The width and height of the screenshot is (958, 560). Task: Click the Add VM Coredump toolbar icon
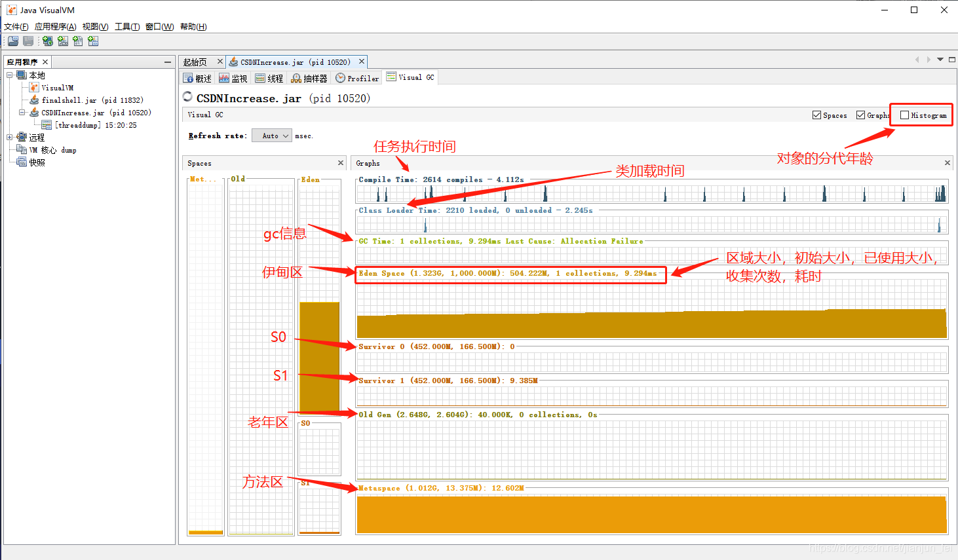coord(78,41)
